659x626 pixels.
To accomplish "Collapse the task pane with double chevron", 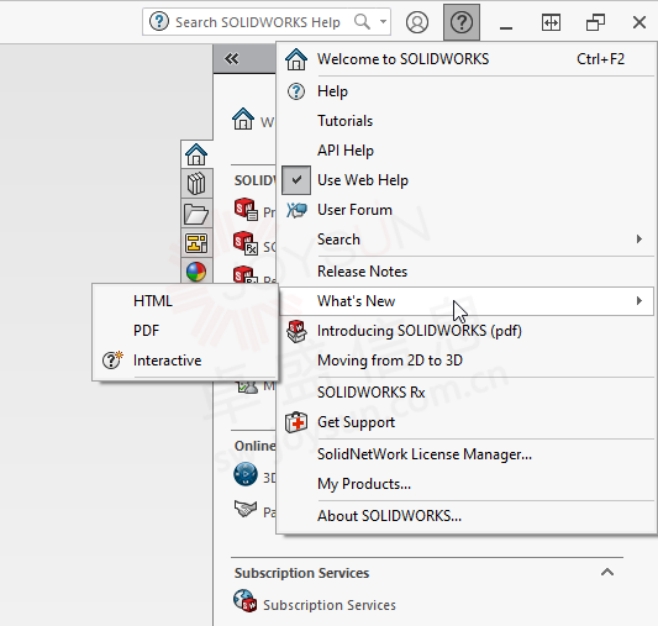I will point(232,58).
